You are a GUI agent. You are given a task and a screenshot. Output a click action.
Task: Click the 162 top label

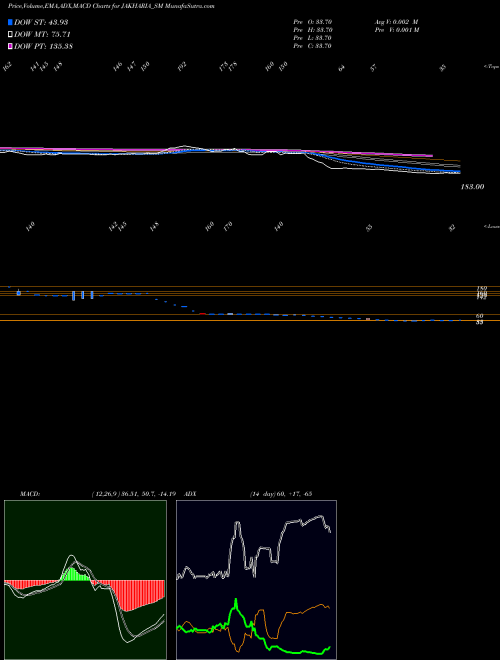pos(8,67)
